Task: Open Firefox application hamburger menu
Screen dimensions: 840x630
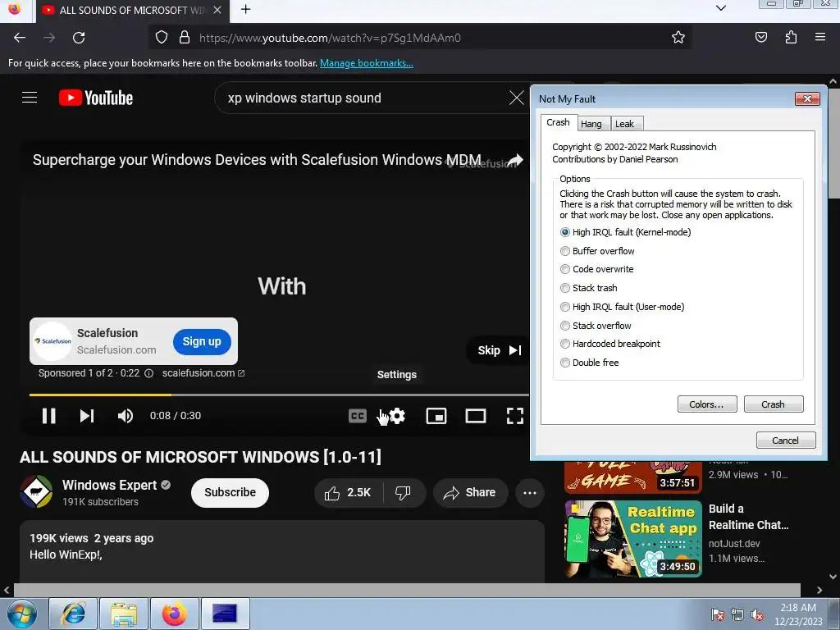Action: click(x=820, y=38)
